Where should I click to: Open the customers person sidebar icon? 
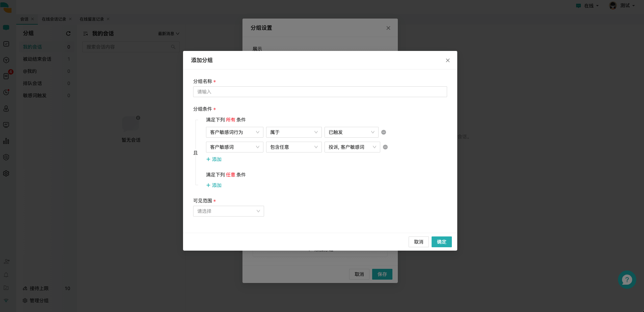click(6, 109)
